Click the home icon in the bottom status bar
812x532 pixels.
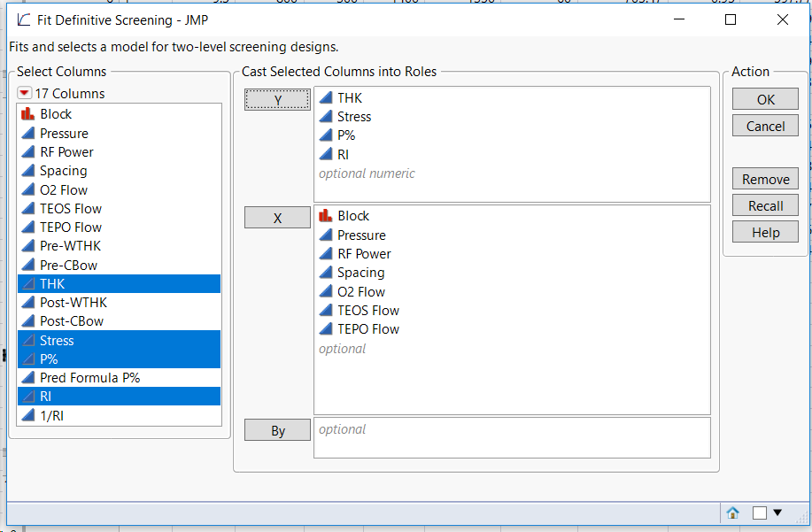click(733, 513)
